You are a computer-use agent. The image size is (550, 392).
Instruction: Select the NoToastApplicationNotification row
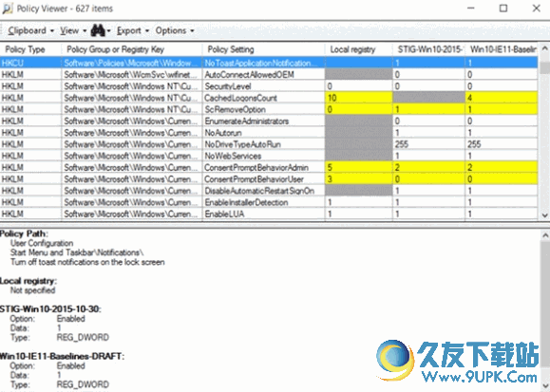269,63
